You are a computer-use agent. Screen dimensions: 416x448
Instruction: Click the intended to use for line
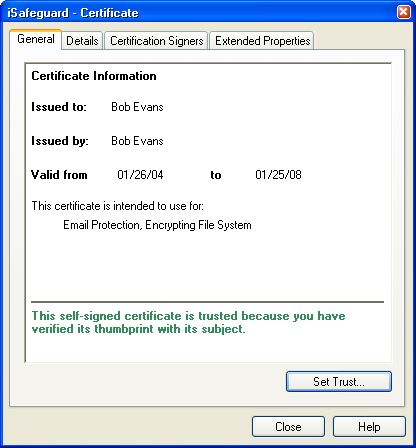click(x=117, y=206)
